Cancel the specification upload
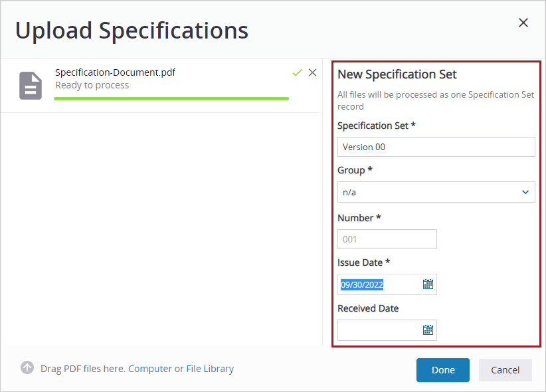 click(505, 370)
